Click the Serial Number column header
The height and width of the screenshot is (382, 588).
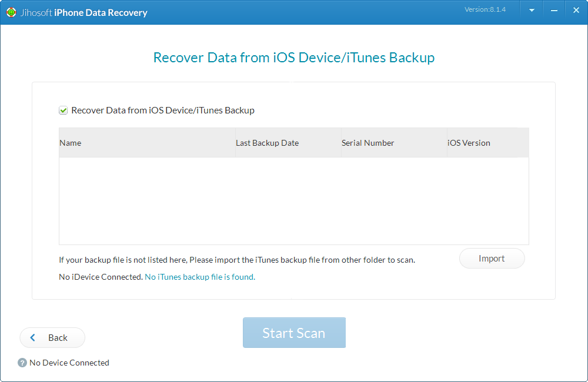tap(394, 143)
